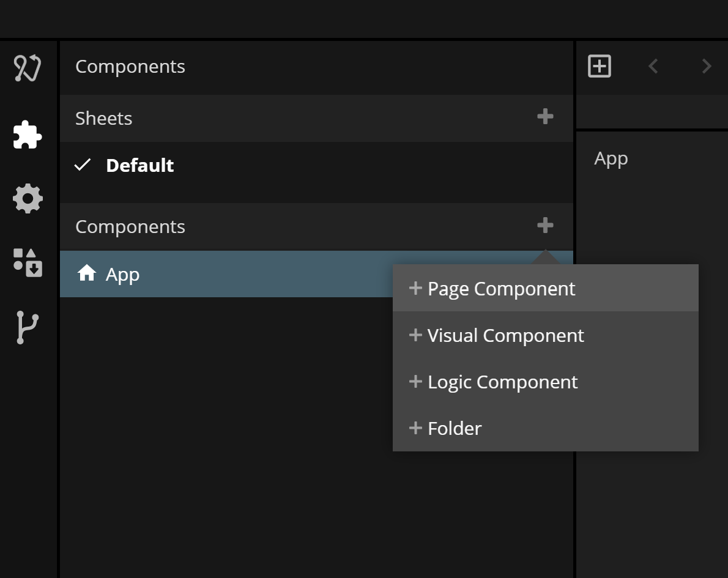This screenshot has height=578, width=728.
Task: Open project settings with the gear icon
Action: 28,199
